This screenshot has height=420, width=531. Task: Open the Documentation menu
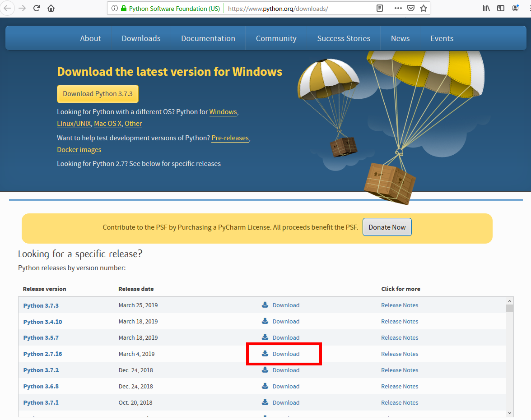point(208,38)
